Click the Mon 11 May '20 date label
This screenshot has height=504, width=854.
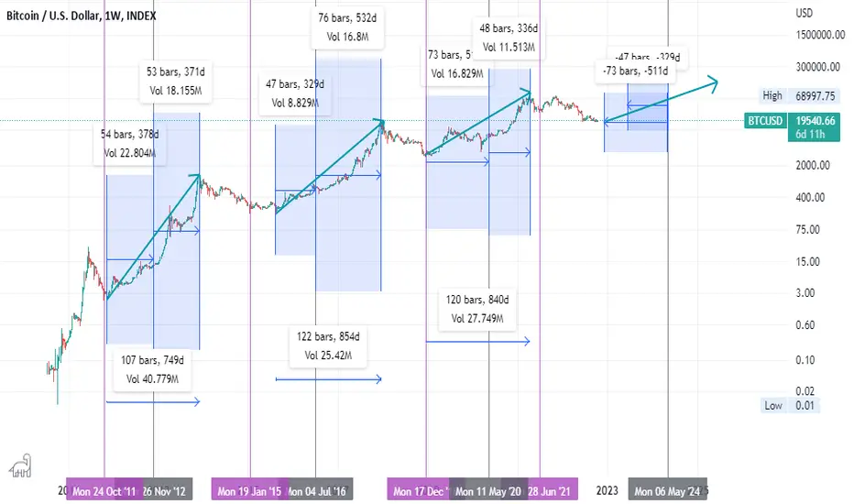(488, 491)
